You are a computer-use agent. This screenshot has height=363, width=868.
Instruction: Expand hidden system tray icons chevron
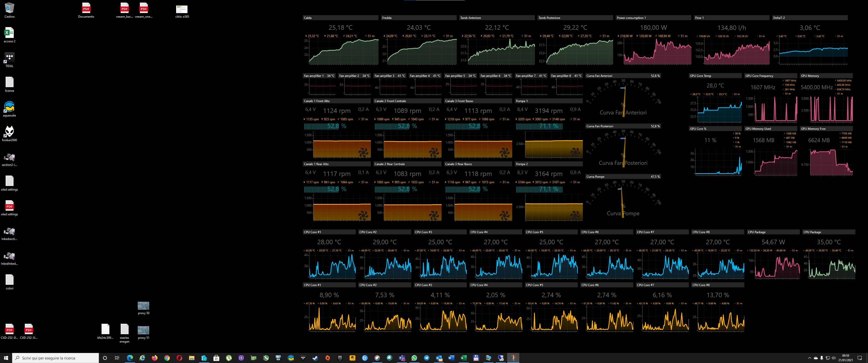click(810, 358)
